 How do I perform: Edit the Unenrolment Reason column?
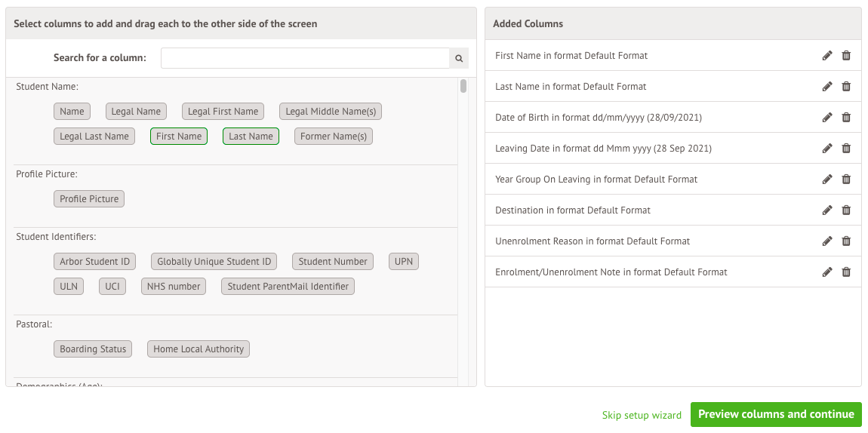pos(827,241)
